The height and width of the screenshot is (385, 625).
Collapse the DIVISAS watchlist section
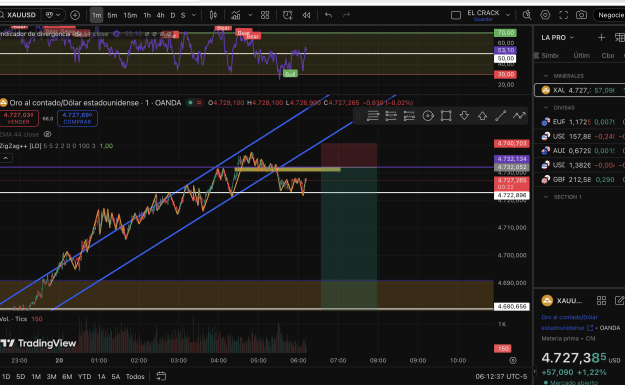pyautogui.click(x=546, y=108)
